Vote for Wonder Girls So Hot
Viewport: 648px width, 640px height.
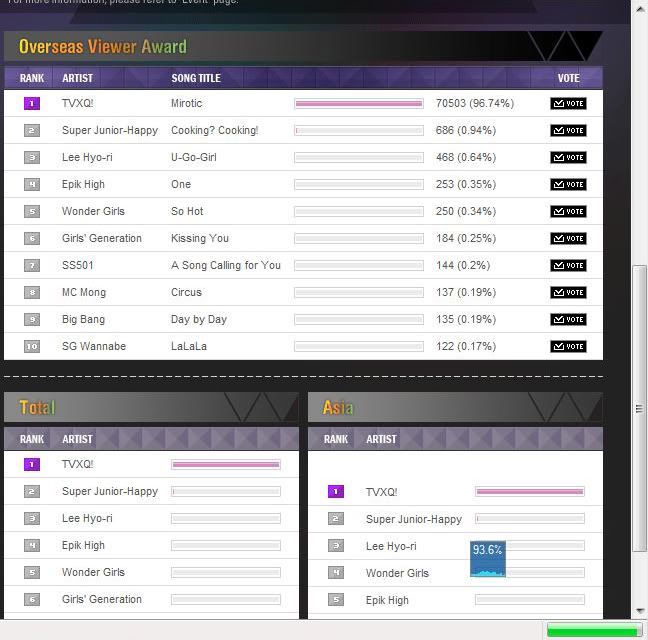pyautogui.click(x=568, y=211)
